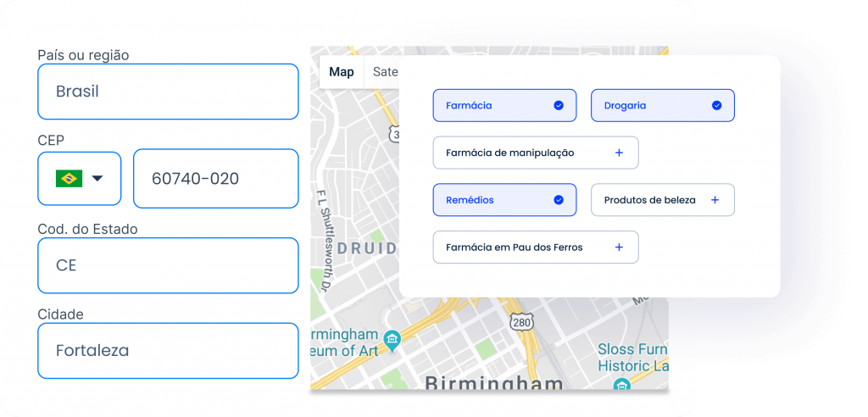Image resolution: width=868 pixels, height=417 pixels.
Task: Add the Farmácia de manipulação category
Action: (x=534, y=153)
